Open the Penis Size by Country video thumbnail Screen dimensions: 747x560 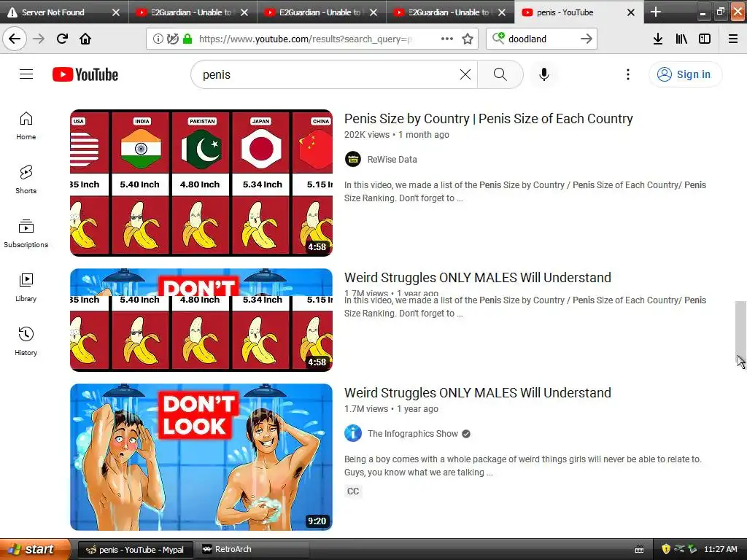201,183
